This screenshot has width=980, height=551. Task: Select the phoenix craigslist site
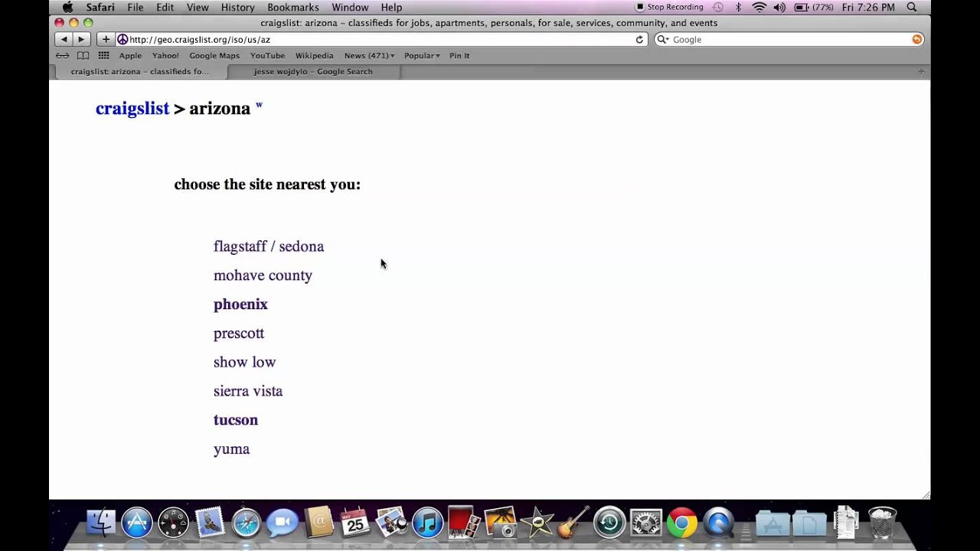[240, 305]
